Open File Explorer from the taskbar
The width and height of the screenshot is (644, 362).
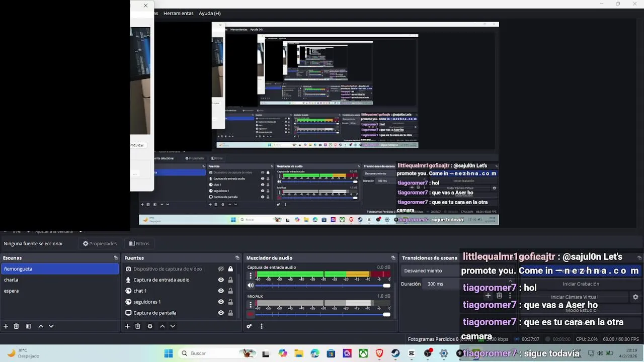(299, 353)
